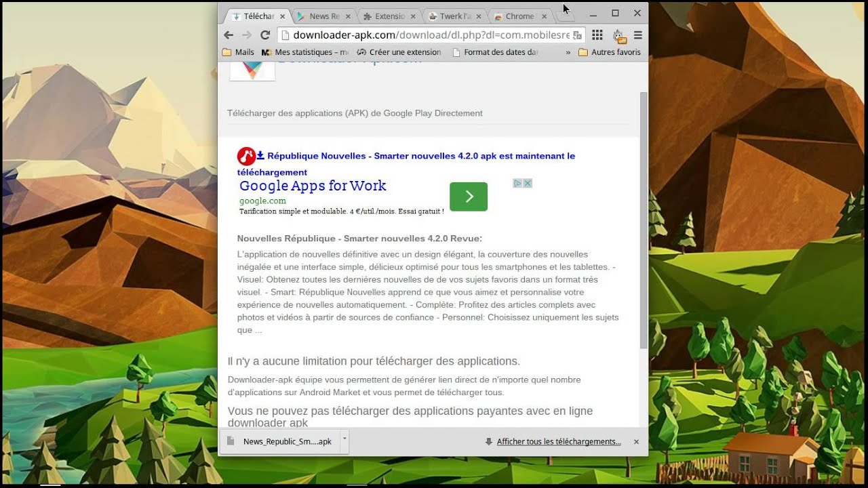Open a new tab
The image size is (868, 488).
click(x=566, y=17)
